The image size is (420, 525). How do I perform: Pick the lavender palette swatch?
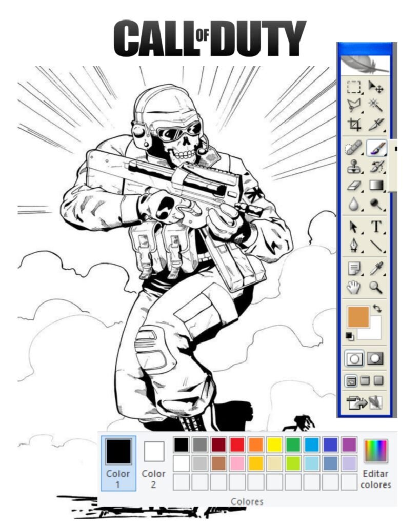(349, 463)
